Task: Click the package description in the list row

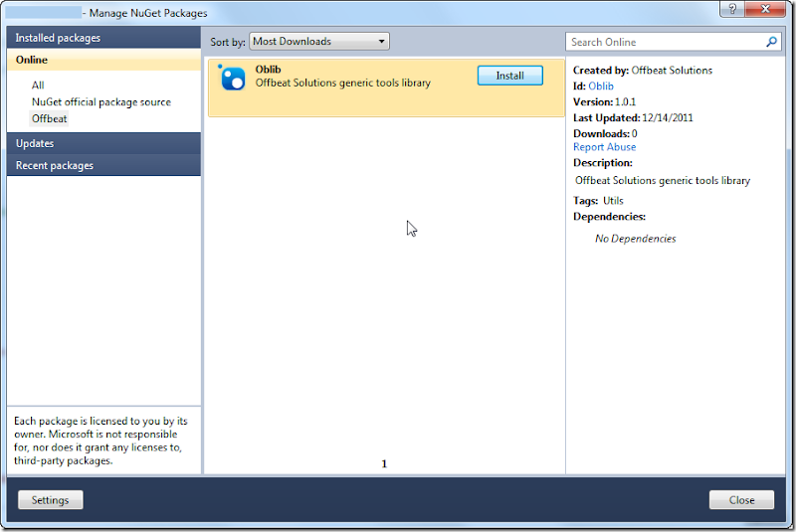Action: (x=342, y=83)
